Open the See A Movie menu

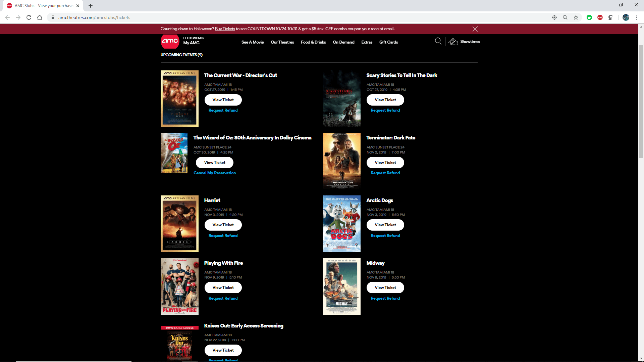[x=253, y=42]
